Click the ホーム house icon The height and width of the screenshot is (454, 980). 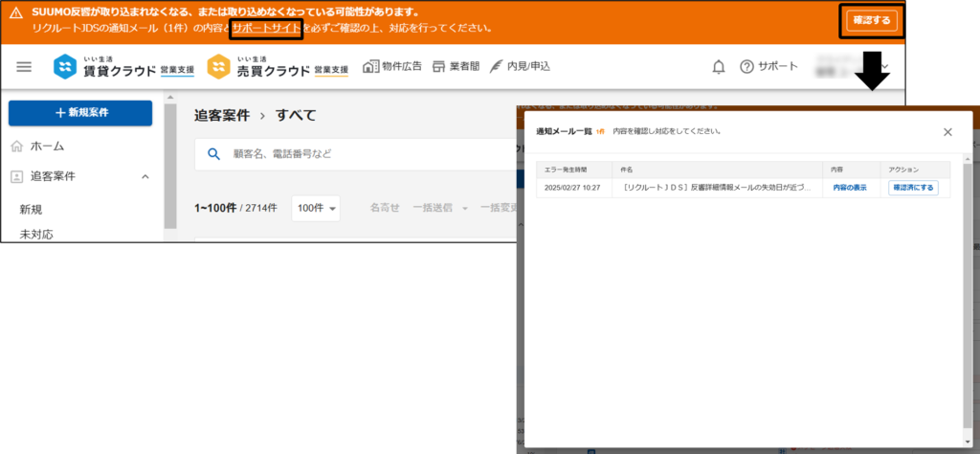(17, 147)
